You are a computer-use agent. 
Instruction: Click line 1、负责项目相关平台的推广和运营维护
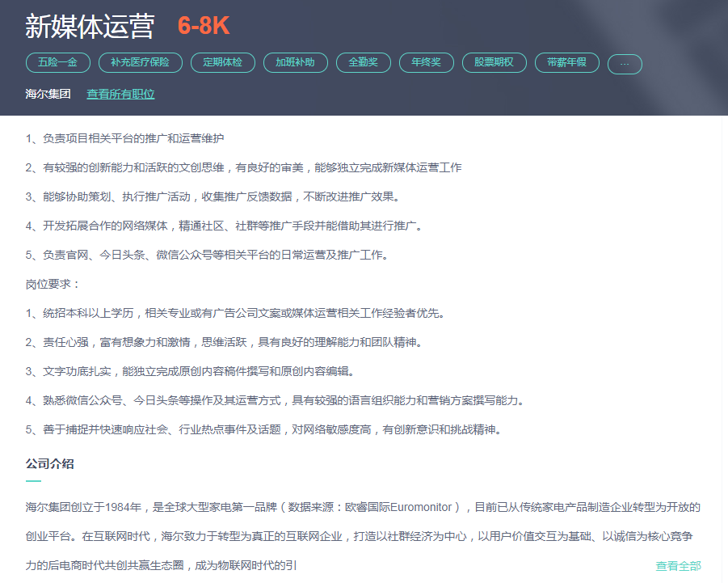point(125,138)
